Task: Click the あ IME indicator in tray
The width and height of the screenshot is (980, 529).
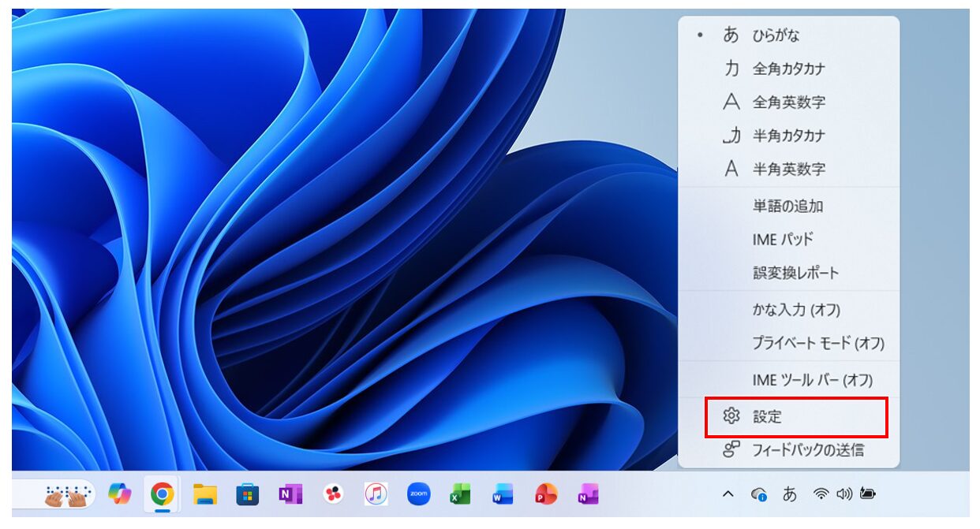Action: point(789,494)
